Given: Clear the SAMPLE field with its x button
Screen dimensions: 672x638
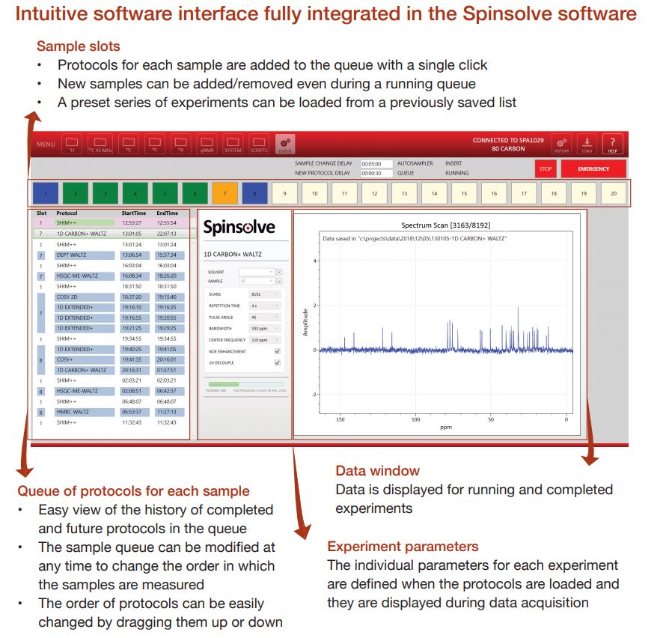Looking at the screenshot, I should point(279,282).
